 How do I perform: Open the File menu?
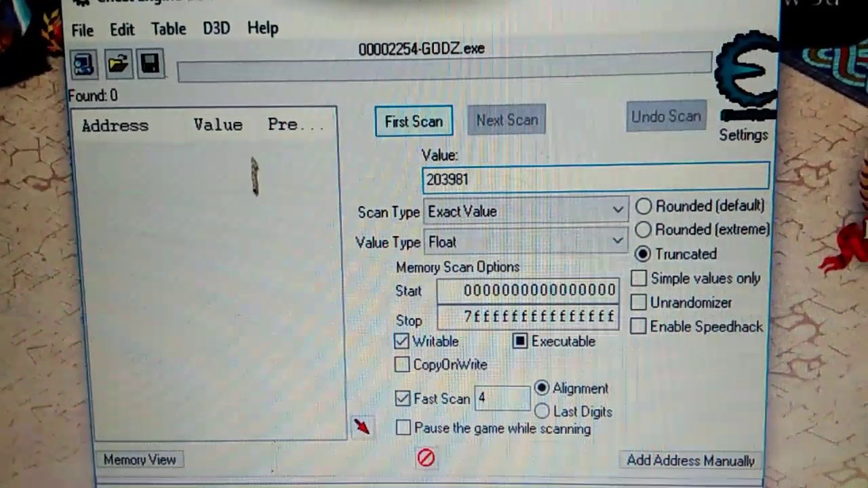(82, 30)
